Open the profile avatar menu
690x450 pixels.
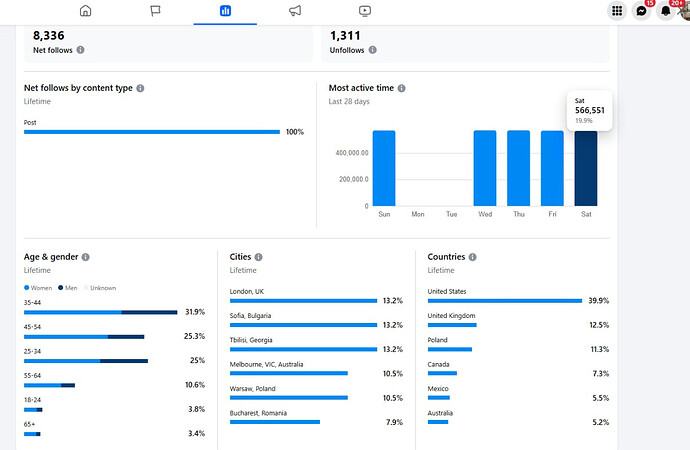coord(685,11)
